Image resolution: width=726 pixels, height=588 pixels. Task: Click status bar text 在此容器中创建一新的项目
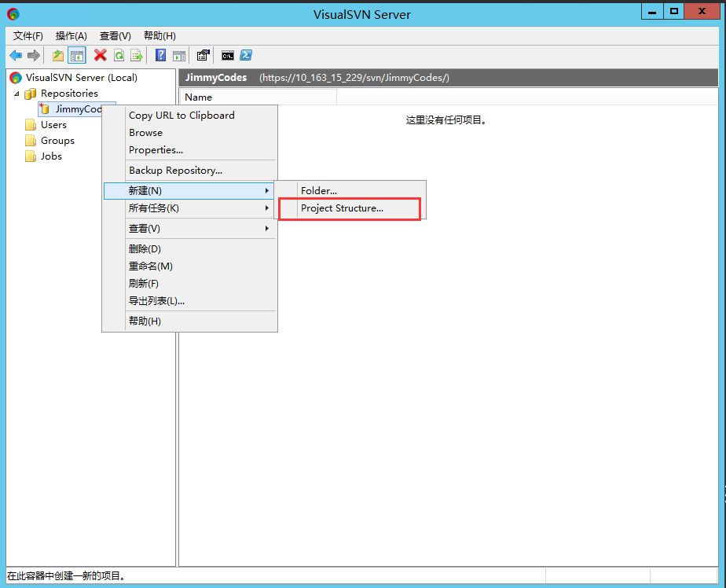(67, 576)
